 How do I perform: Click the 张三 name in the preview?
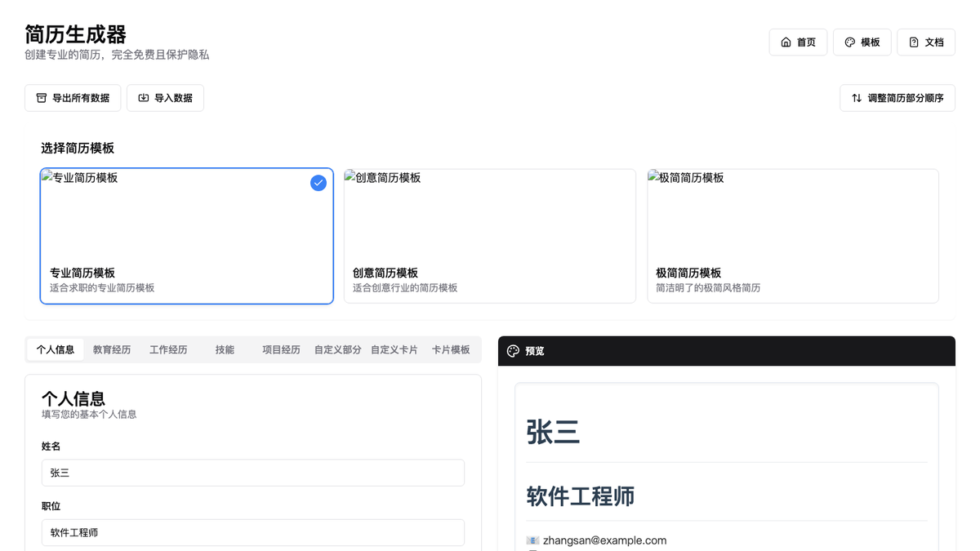click(553, 432)
